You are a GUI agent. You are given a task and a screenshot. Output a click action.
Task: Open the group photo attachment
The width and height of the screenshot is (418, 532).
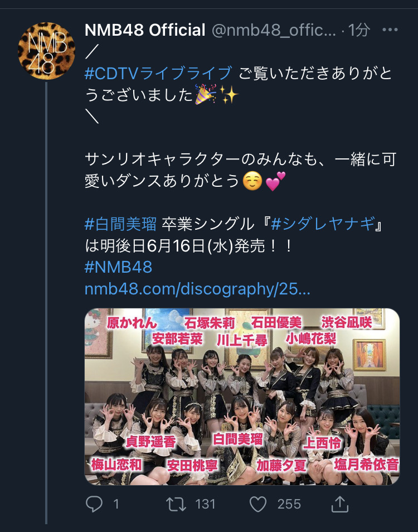pos(242,396)
